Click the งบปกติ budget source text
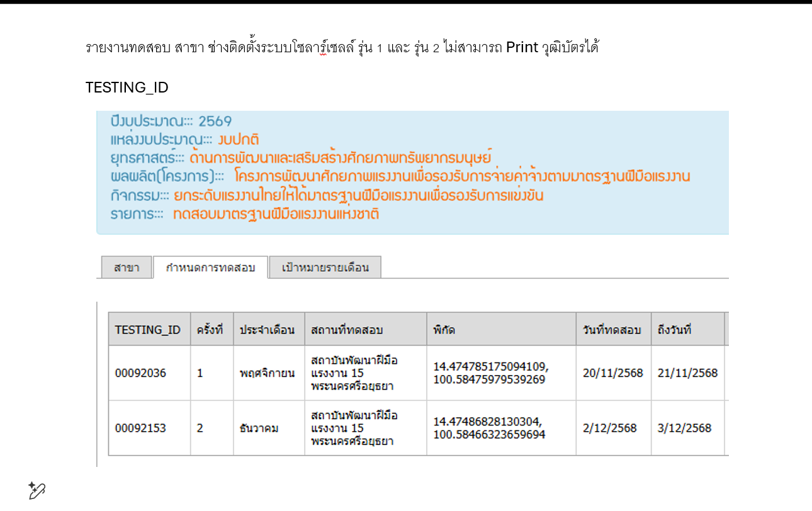The height and width of the screenshot is (511, 812). 238,140
